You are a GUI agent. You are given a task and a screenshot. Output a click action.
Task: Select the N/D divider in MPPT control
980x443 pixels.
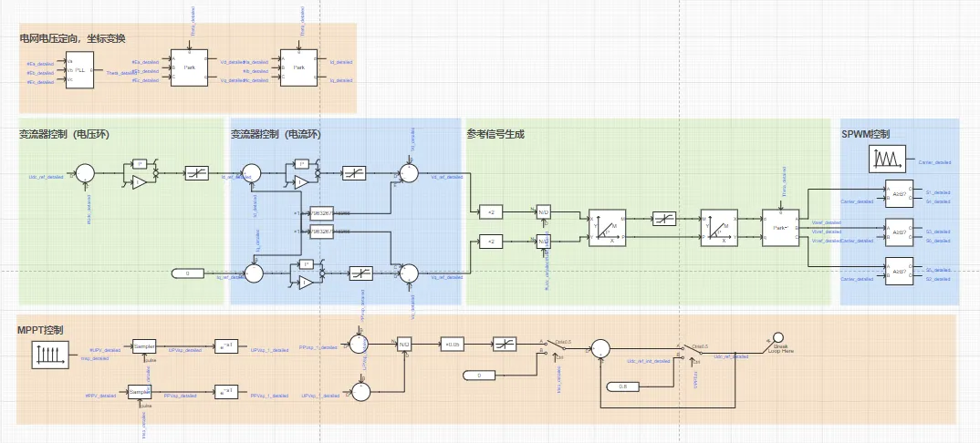pyautogui.click(x=403, y=343)
